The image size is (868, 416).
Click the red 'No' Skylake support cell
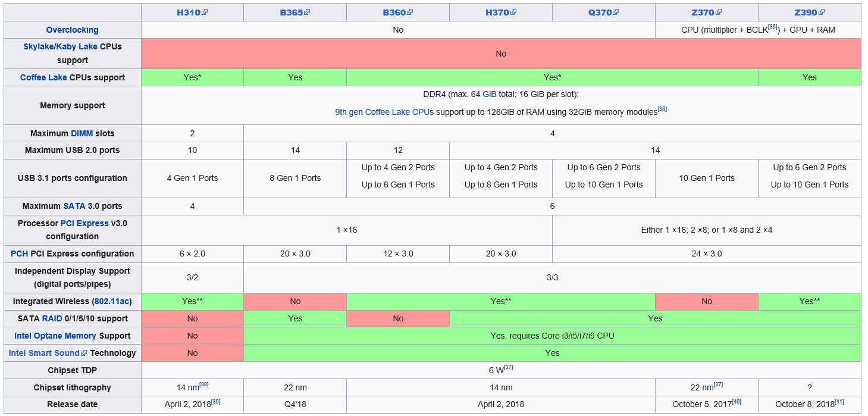tap(501, 54)
